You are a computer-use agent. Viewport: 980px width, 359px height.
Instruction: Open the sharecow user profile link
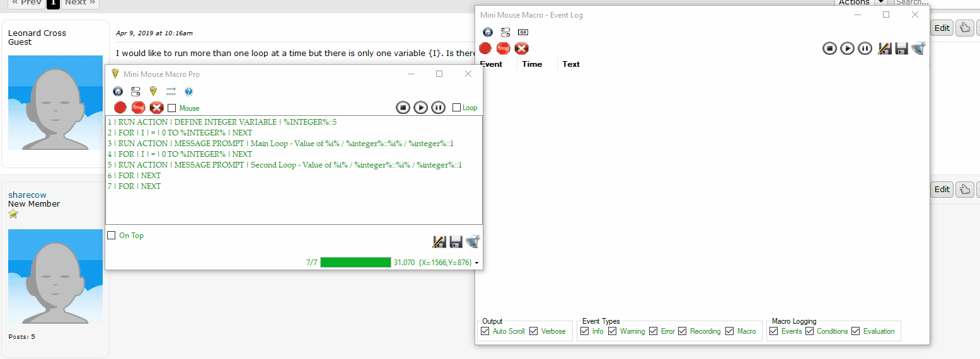tap(27, 195)
